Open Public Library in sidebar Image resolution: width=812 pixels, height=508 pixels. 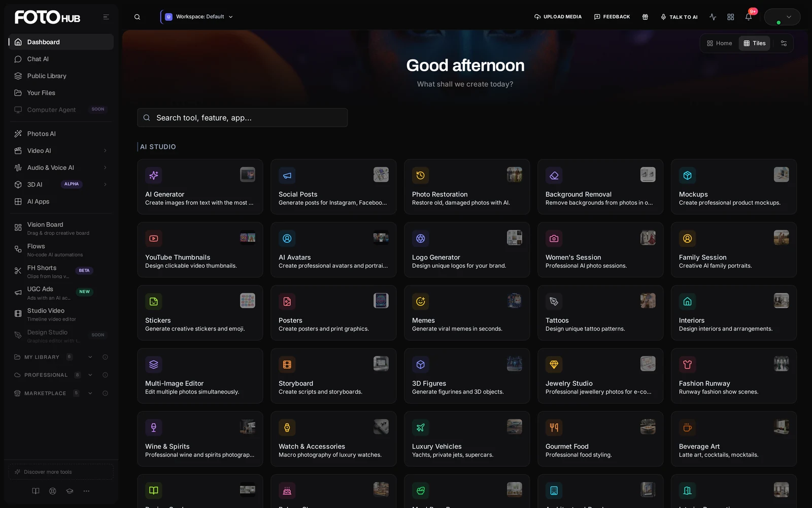coord(61,76)
